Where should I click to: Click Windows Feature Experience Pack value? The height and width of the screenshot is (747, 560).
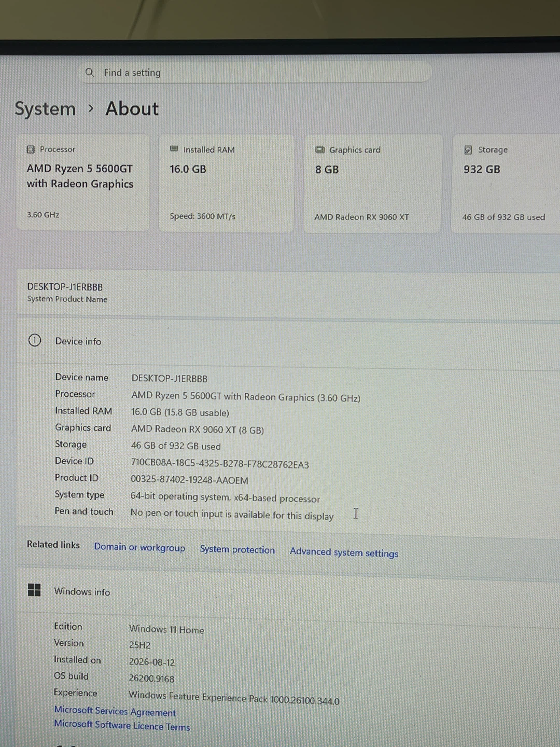[x=234, y=698]
